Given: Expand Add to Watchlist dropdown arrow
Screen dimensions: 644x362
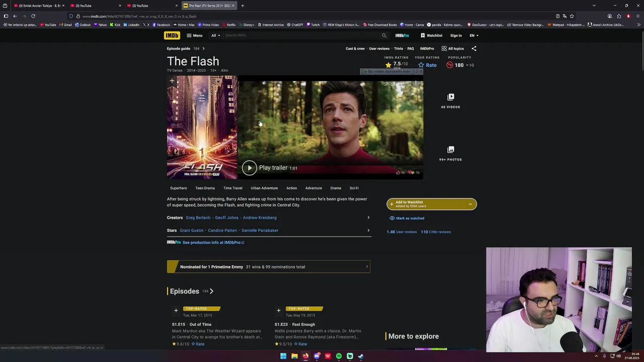Looking at the screenshot, I should 470,204.
